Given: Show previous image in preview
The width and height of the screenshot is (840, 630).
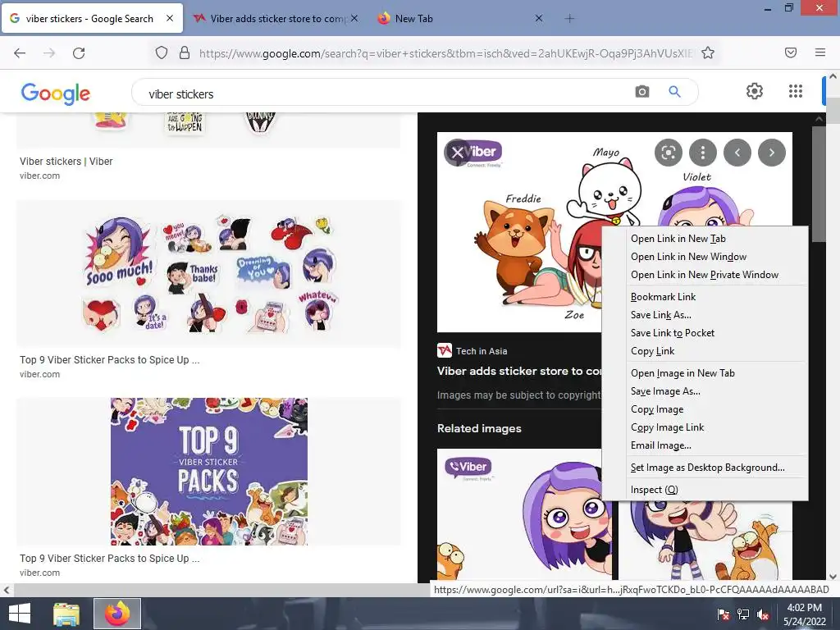Looking at the screenshot, I should (x=737, y=153).
